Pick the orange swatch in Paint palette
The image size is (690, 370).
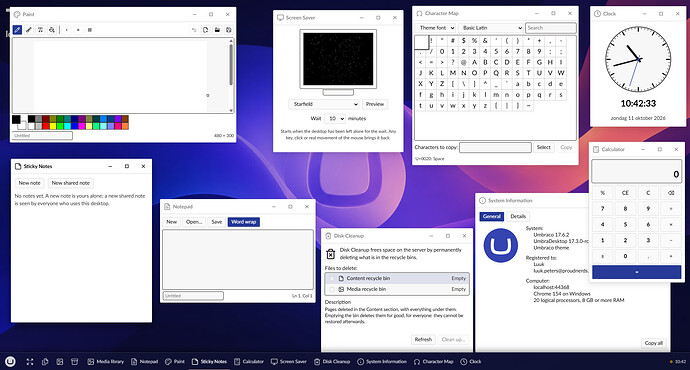coord(125,126)
